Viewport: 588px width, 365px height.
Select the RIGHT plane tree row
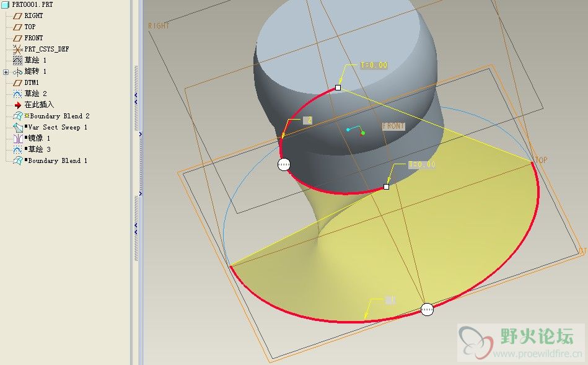coord(33,15)
